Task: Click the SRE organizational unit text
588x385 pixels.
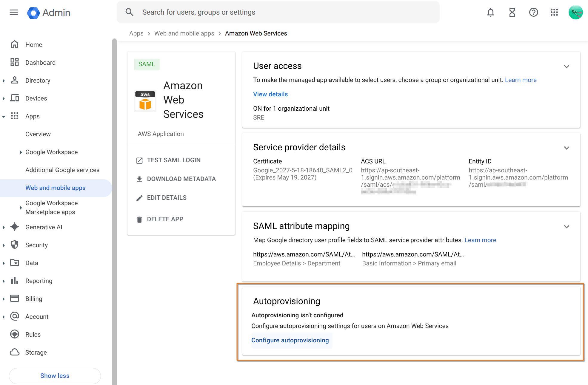Action: point(258,117)
